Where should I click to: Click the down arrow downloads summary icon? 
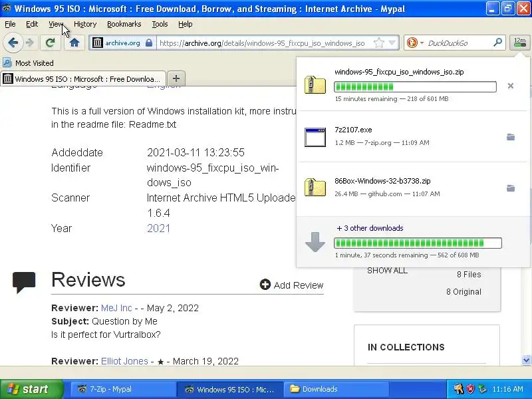[315, 242]
